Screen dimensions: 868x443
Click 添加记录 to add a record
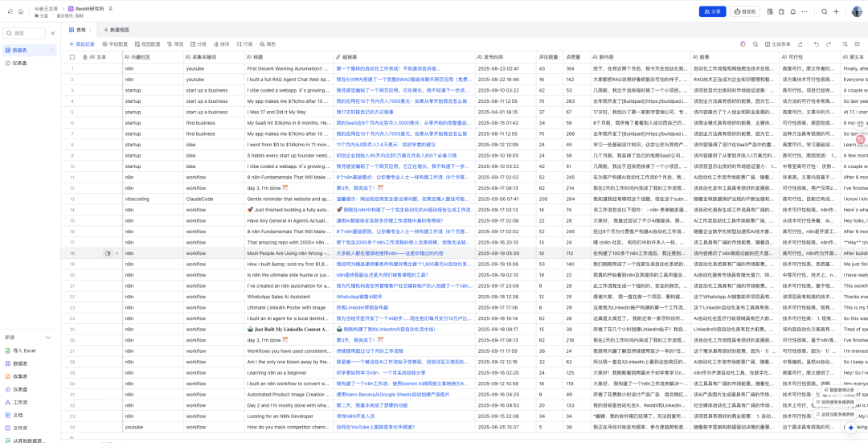coord(82,44)
